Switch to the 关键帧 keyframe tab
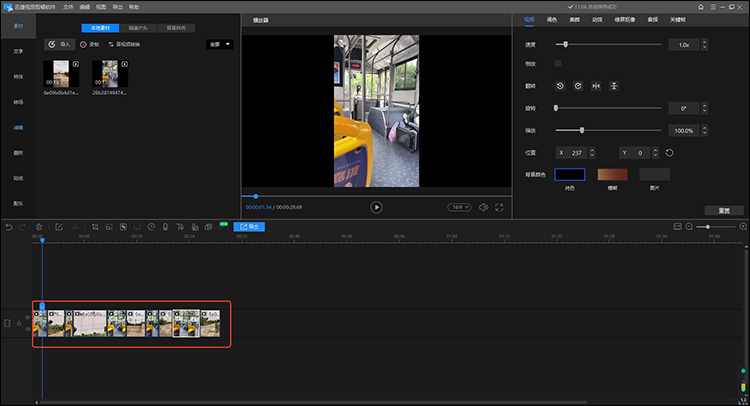The height and width of the screenshot is (406, 750). 678,20
